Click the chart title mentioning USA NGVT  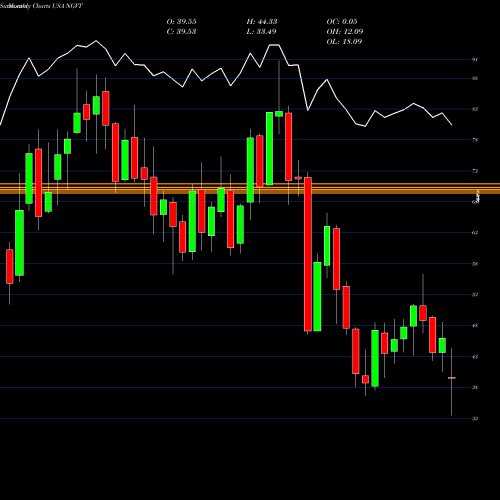pyautogui.click(x=42, y=6)
